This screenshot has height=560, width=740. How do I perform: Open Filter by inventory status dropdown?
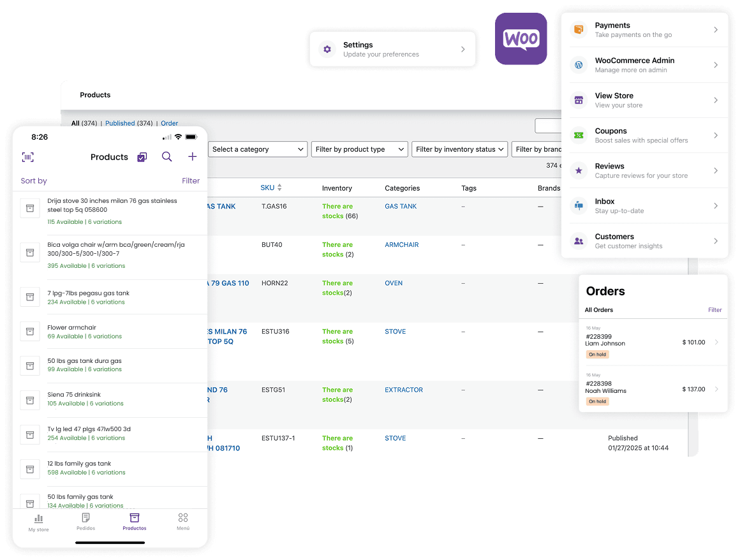click(460, 149)
